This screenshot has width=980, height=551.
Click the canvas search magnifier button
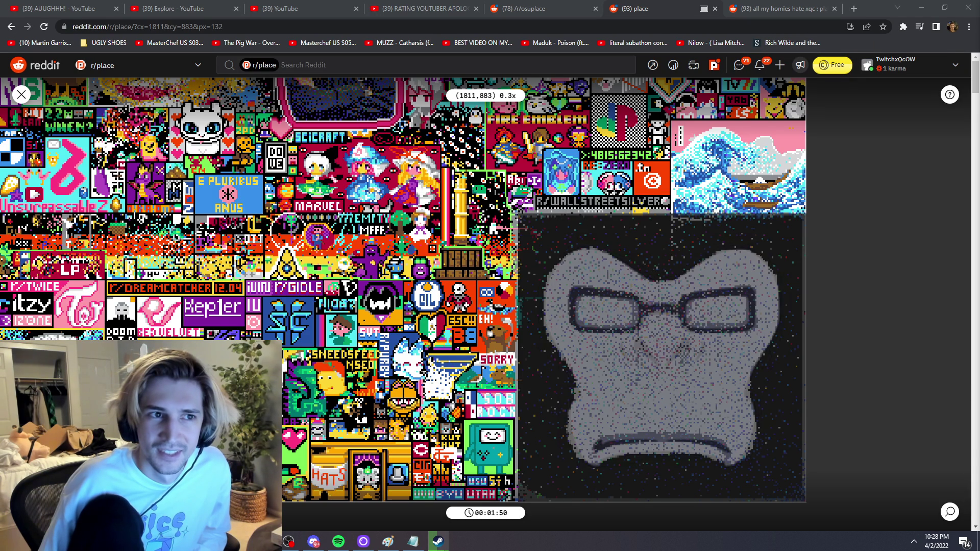pyautogui.click(x=949, y=512)
